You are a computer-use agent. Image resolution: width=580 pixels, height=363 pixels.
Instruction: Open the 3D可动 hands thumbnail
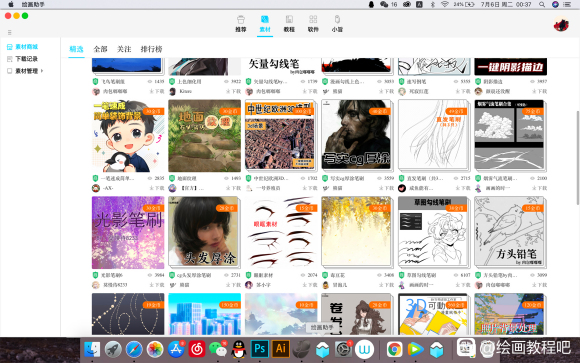pos(434,314)
